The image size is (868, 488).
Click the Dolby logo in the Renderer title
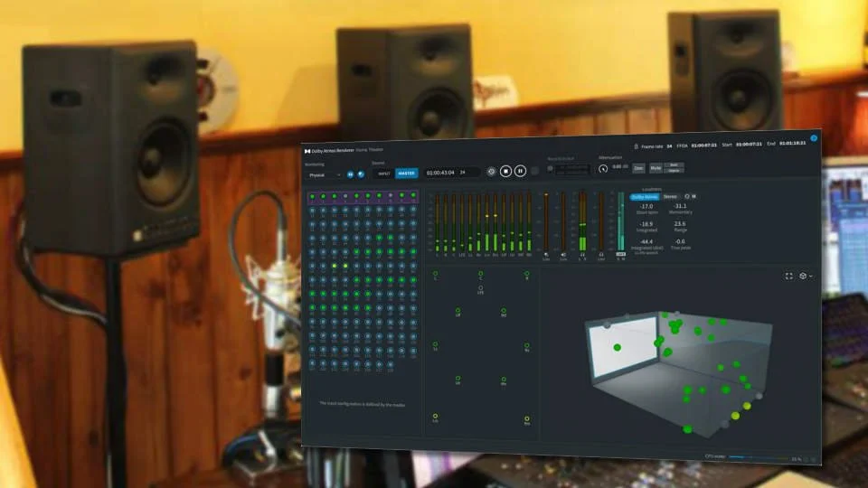[x=307, y=151]
